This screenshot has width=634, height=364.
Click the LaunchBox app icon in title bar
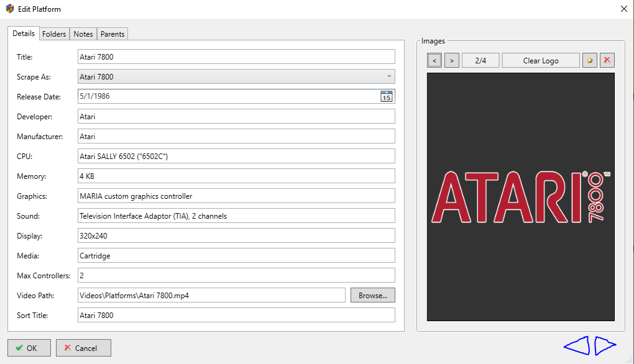pyautogui.click(x=10, y=9)
